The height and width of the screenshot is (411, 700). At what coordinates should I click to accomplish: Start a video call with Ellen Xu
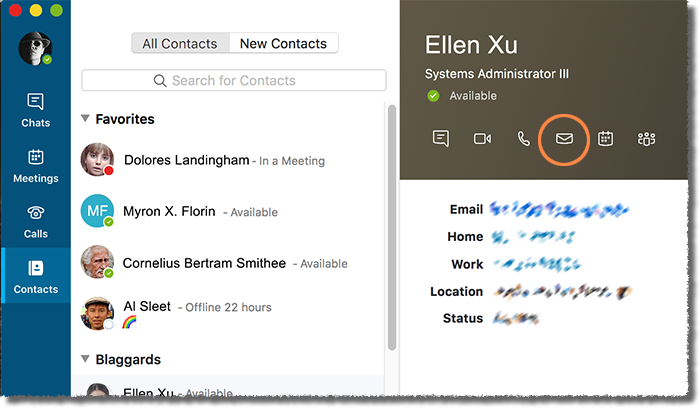pyautogui.click(x=482, y=139)
